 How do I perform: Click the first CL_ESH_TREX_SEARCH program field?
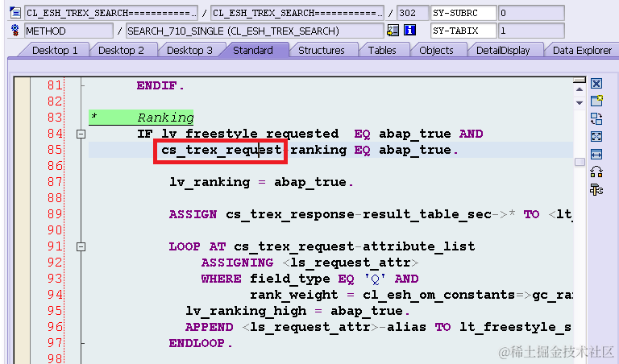111,13
